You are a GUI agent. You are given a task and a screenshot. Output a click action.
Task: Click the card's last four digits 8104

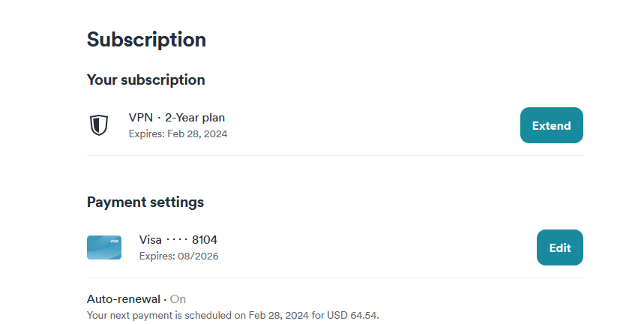pyautogui.click(x=205, y=240)
